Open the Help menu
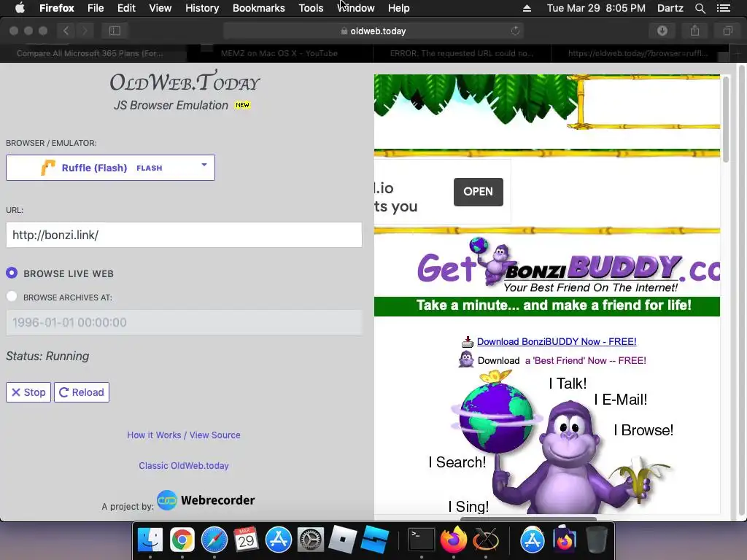The image size is (747, 560). click(x=399, y=8)
